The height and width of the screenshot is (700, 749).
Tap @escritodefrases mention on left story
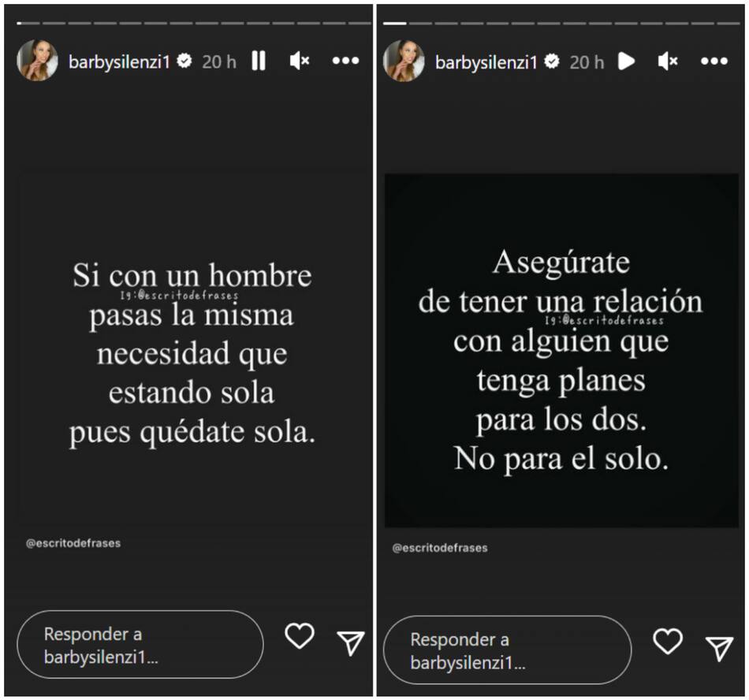(73, 543)
